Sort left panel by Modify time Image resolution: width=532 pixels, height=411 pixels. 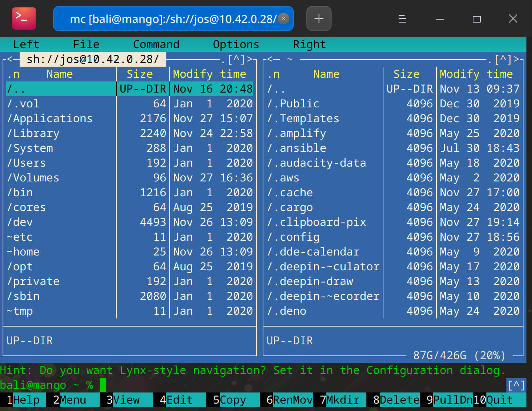coord(209,74)
